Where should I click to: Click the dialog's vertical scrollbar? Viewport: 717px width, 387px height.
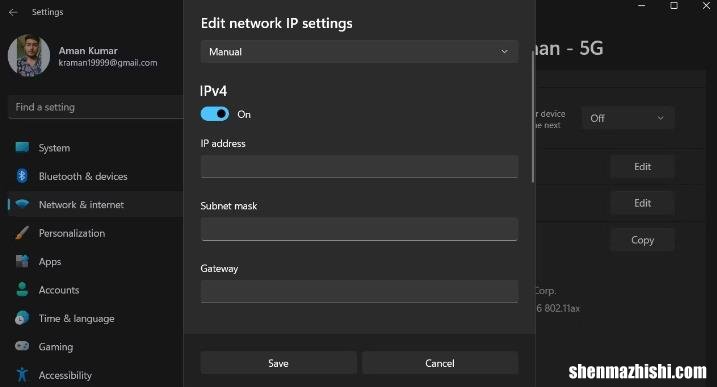533,117
